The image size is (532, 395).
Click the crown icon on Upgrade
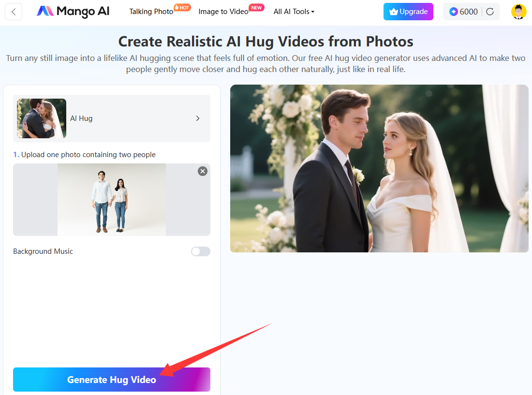[393, 12]
